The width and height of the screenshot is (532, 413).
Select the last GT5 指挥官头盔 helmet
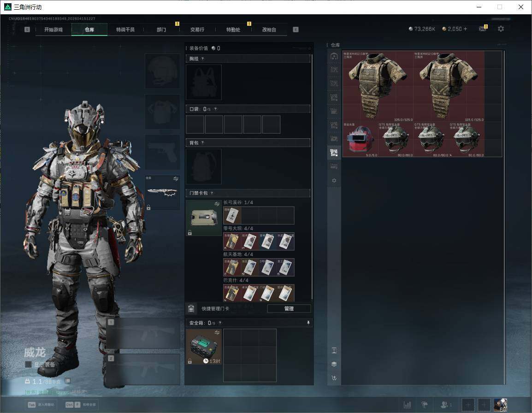(467, 140)
